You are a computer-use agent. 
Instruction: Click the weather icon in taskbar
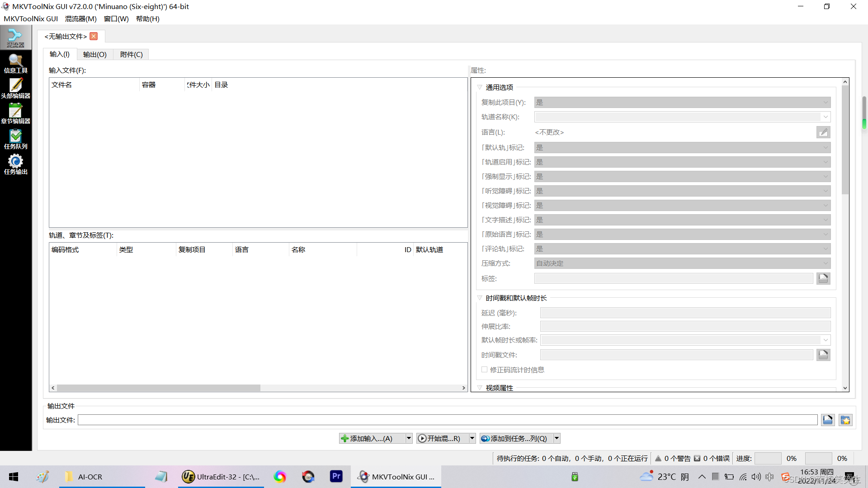(646, 476)
